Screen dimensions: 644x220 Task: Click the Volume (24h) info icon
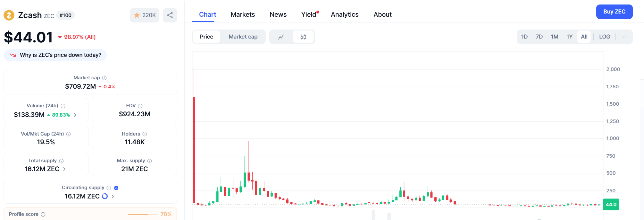[x=63, y=106]
